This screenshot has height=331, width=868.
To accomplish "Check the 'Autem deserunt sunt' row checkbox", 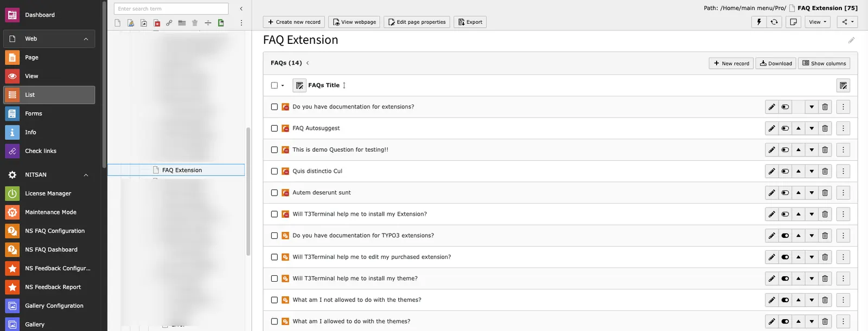I will pos(275,192).
